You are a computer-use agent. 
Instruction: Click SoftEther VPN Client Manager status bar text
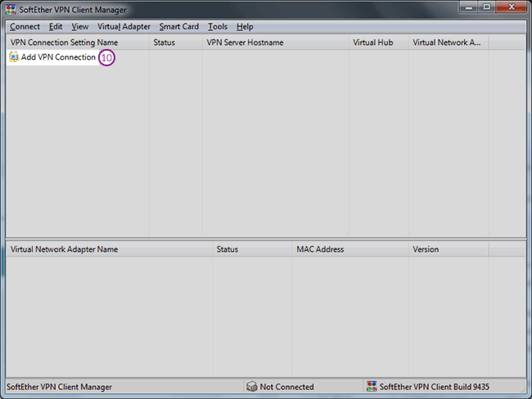60,387
